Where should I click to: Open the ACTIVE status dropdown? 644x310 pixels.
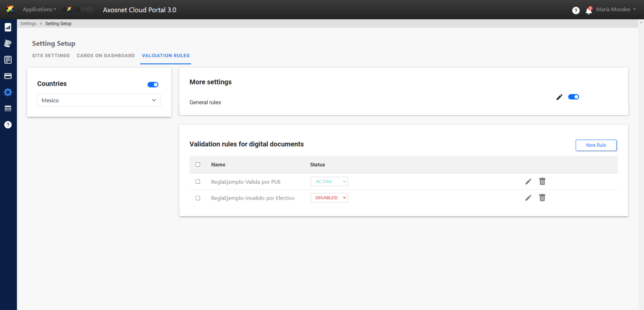tap(329, 181)
